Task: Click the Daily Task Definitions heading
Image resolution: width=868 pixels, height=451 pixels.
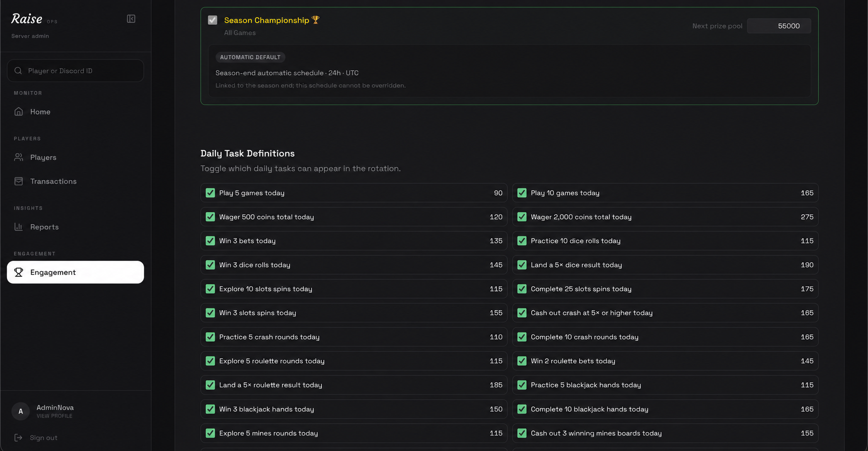Action: coord(247,154)
